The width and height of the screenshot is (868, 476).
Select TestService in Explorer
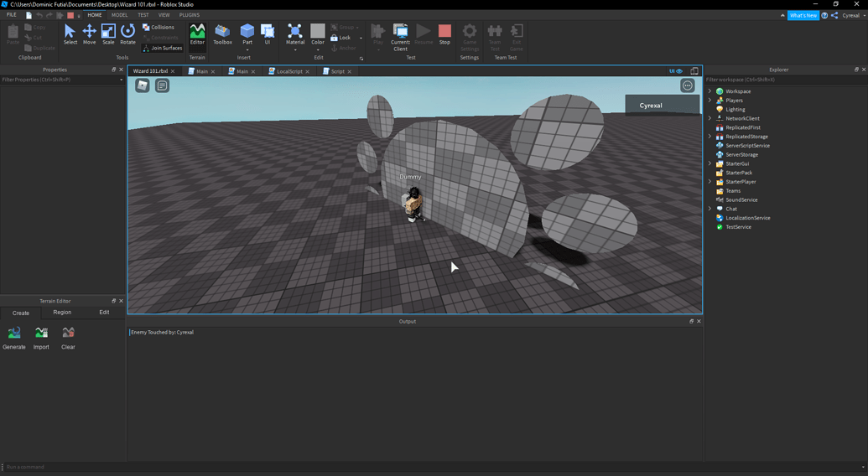tap(739, 226)
